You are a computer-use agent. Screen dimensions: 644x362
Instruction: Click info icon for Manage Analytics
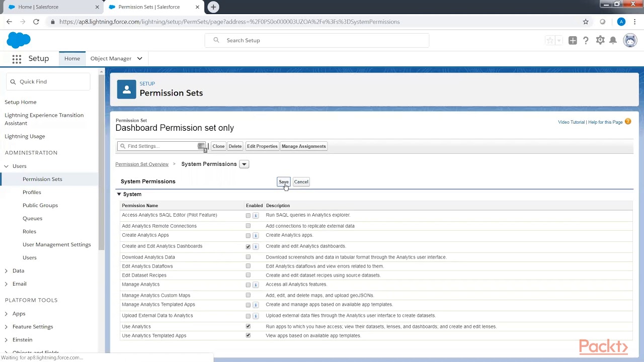click(256, 285)
